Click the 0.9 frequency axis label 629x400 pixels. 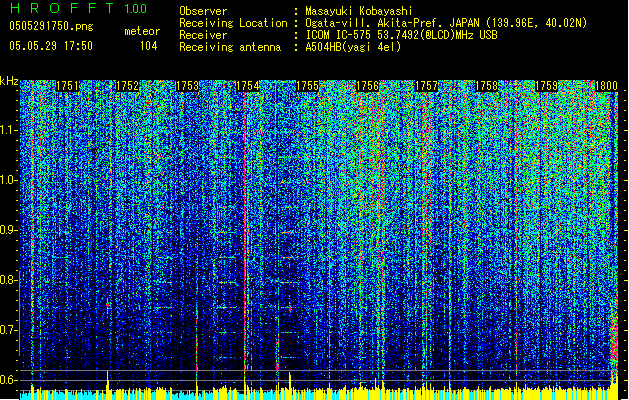(x=8, y=230)
